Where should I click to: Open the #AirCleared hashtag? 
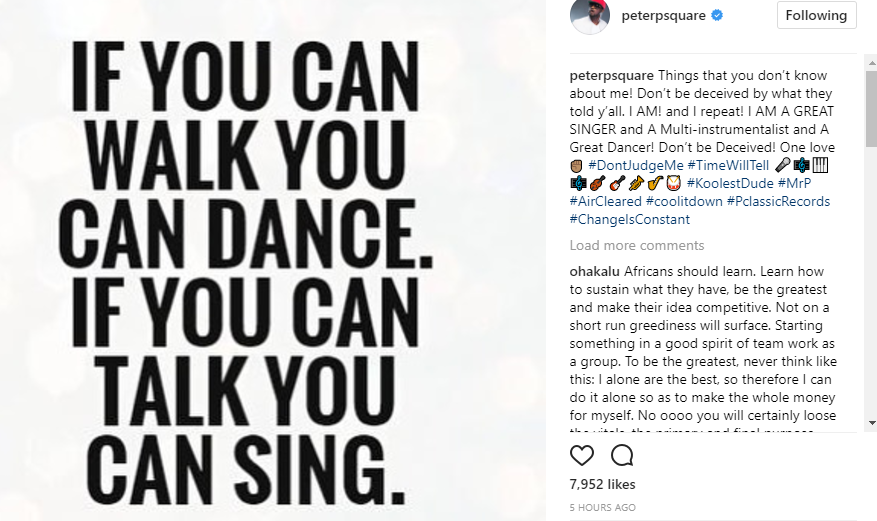tap(605, 201)
